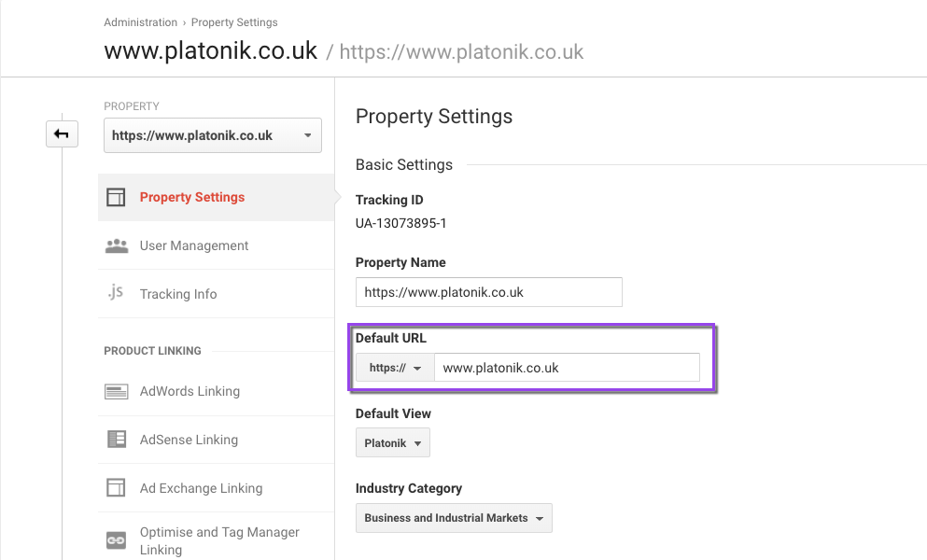This screenshot has width=927, height=560.
Task: Open User Management in the sidebar
Action: (194, 246)
